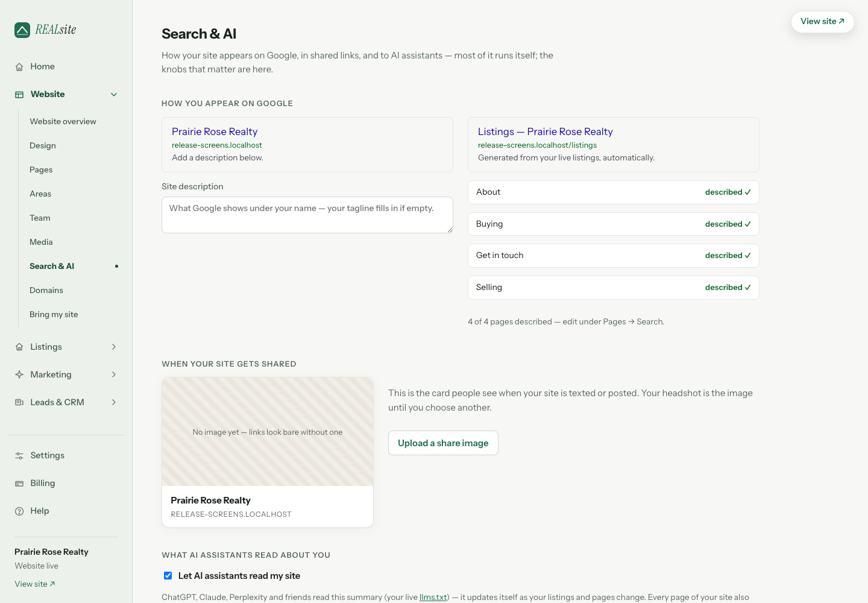The image size is (868, 603).
Task: Click the Search & AI page heading
Action: (x=199, y=34)
